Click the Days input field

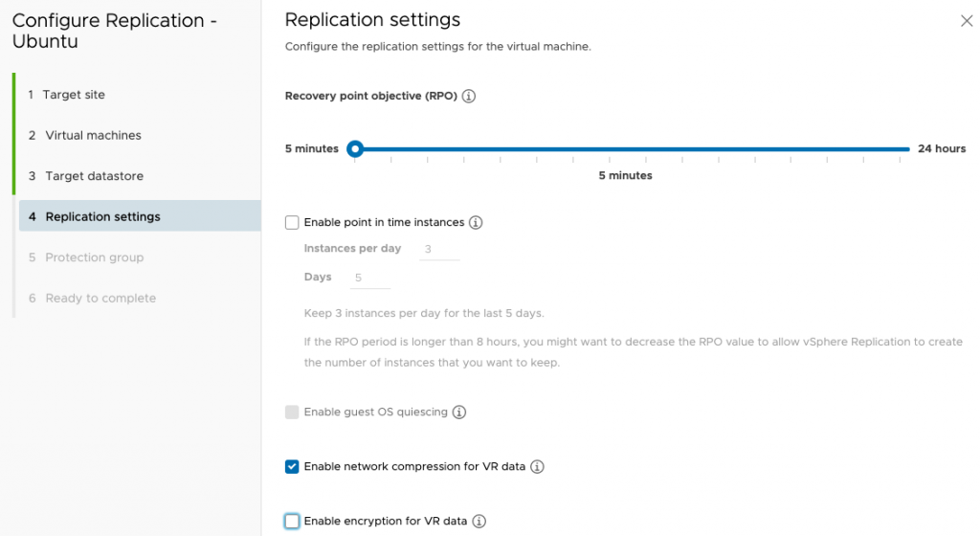click(x=370, y=278)
